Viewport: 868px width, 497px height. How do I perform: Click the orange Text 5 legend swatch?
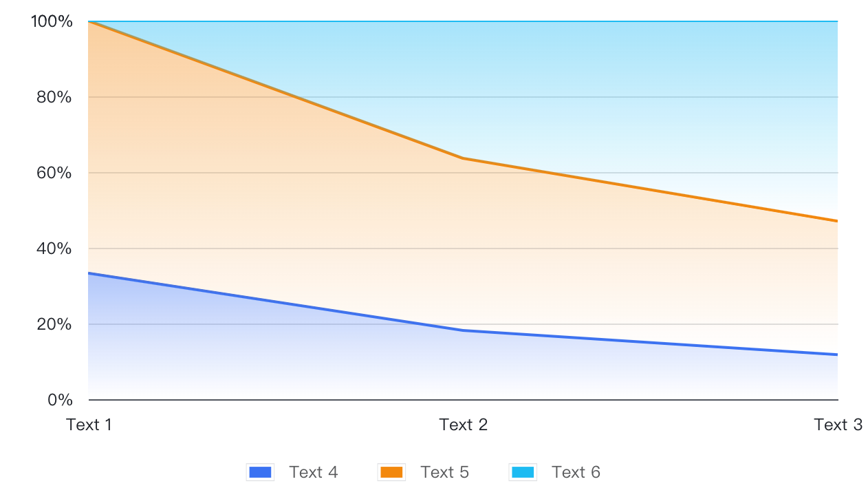click(391, 472)
